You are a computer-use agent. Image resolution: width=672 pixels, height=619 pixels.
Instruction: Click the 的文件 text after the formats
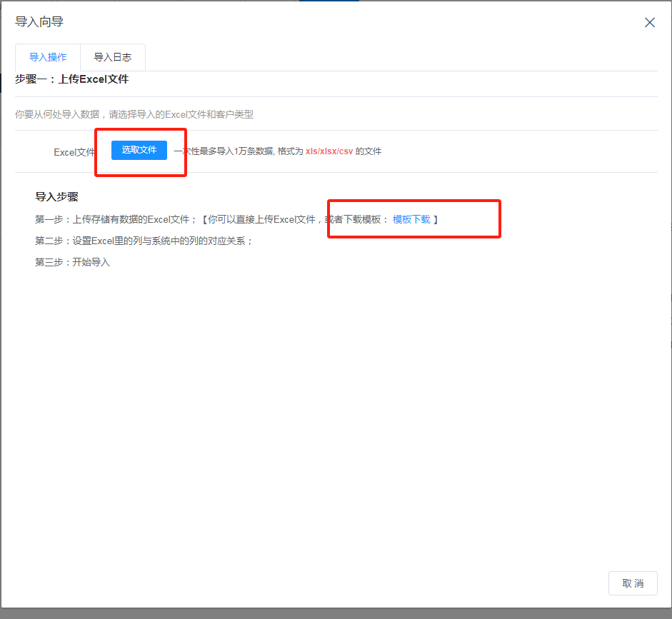click(x=368, y=151)
